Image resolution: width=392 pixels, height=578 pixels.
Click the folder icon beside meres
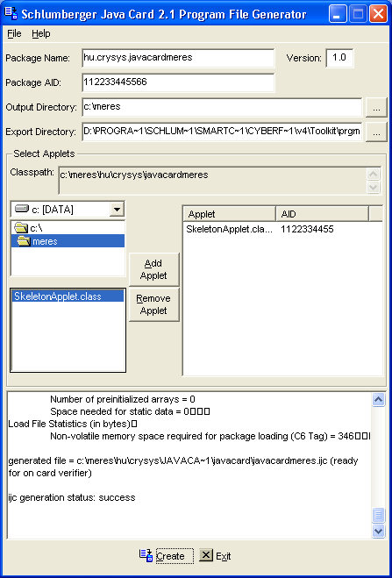pos(25,241)
